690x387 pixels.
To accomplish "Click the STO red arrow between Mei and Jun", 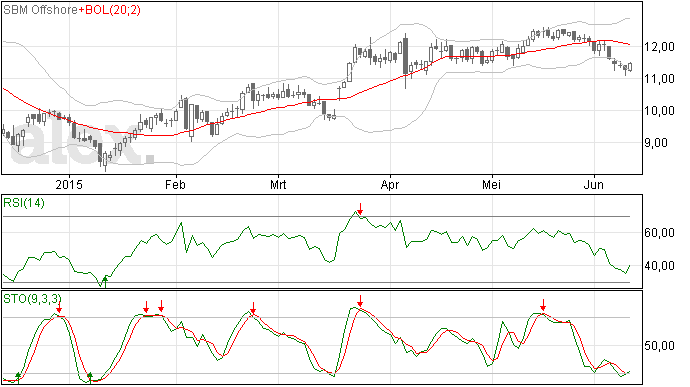I will (x=543, y=305).
